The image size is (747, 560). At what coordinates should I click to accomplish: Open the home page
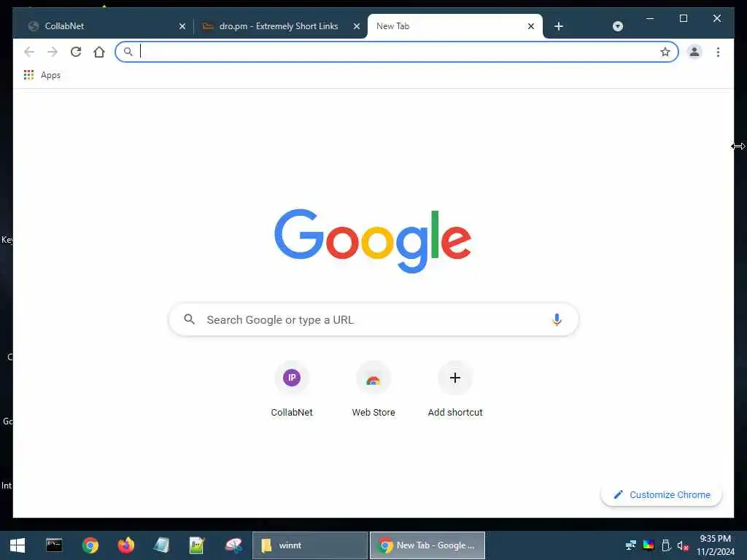(x=99, y=52)
